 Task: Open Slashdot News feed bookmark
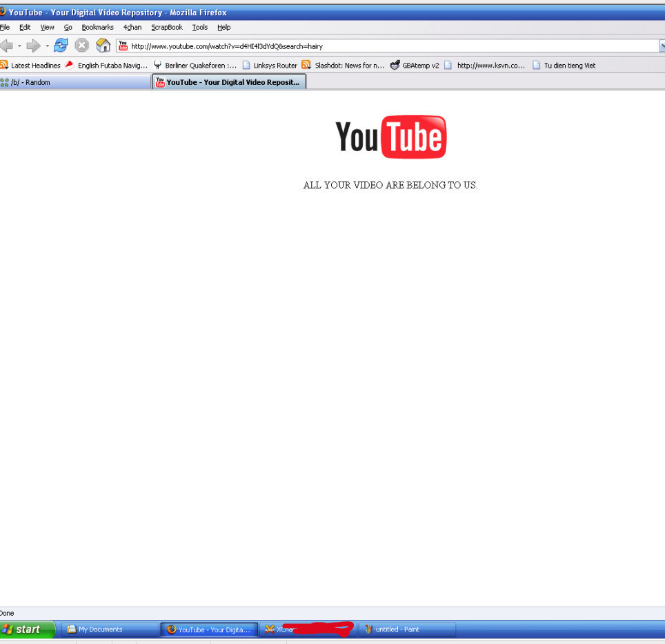point(343,66)
